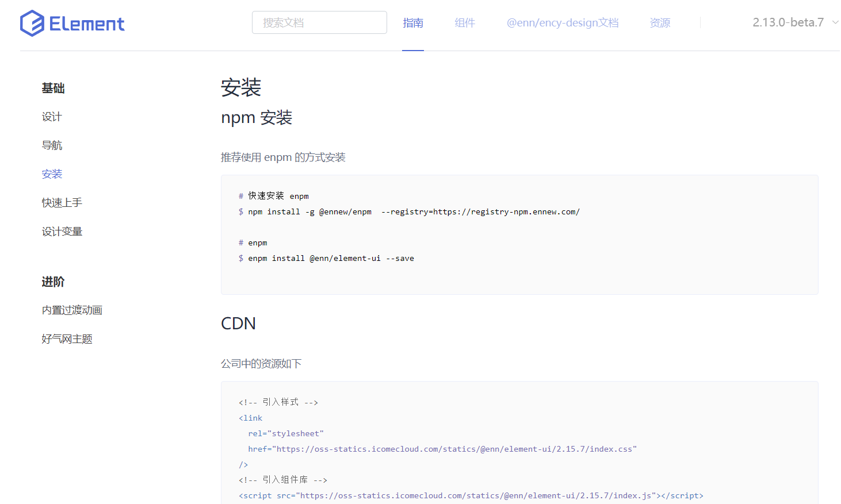
Task: Open the 快速上手 sidebar link
Action: click(x=62, y=203)
